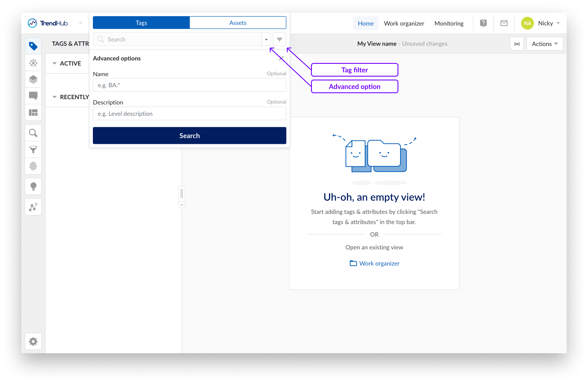Image resolution: width=588 pixels, height=383 pixels.
Task: Click the lightbulb icon in sidebar
Action: [33, 187]
